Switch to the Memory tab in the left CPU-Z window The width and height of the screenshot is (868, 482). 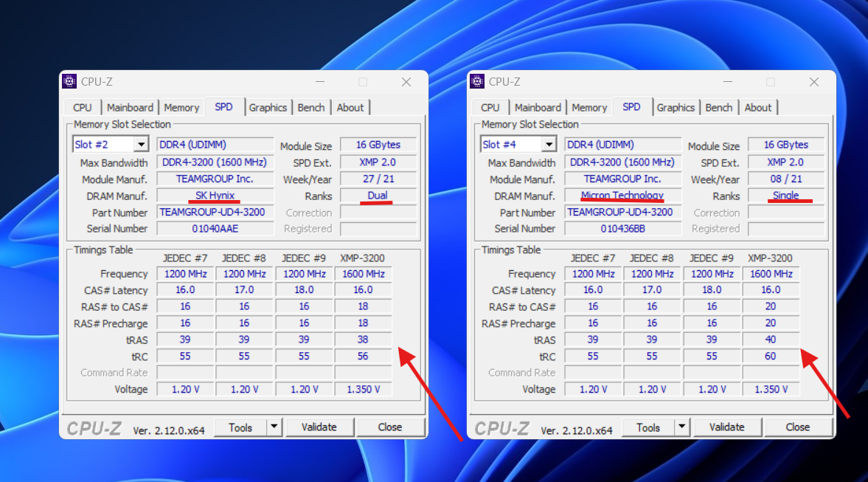click(x=181, y=108)
